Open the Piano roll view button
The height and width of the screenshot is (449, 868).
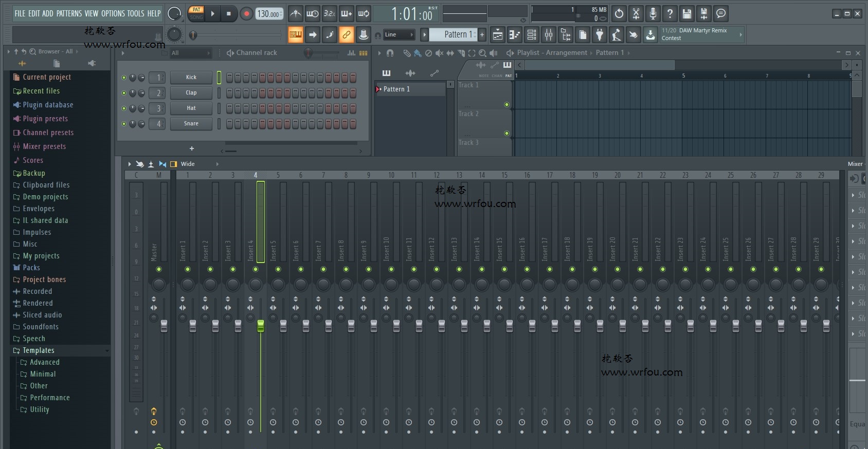515,35
